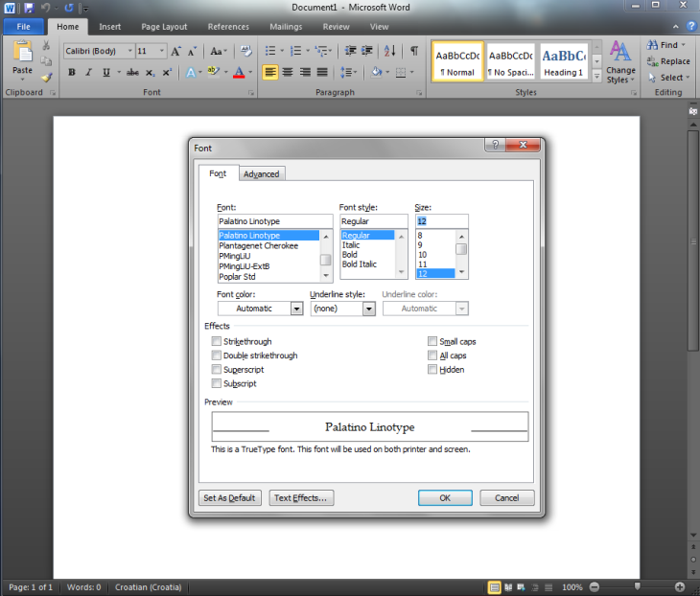Click the Italic icon in the ribbon
This screenshot has width=700, height=596.
point(88,73)
